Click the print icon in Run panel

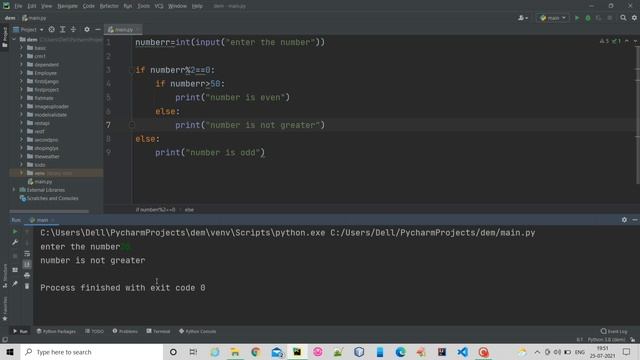pos(27,276)
